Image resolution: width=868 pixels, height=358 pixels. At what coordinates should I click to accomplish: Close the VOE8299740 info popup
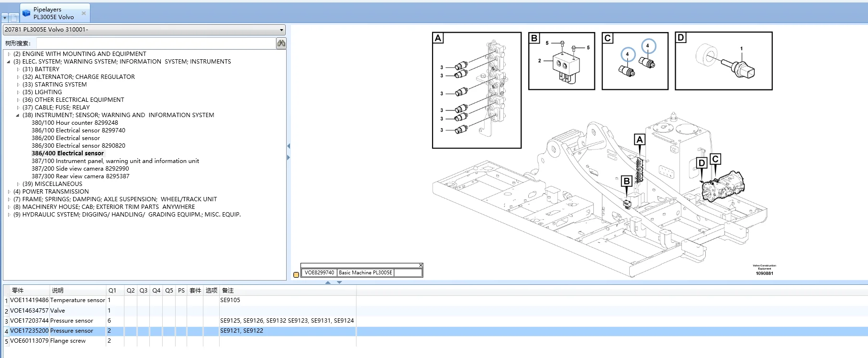click(421, 265)
